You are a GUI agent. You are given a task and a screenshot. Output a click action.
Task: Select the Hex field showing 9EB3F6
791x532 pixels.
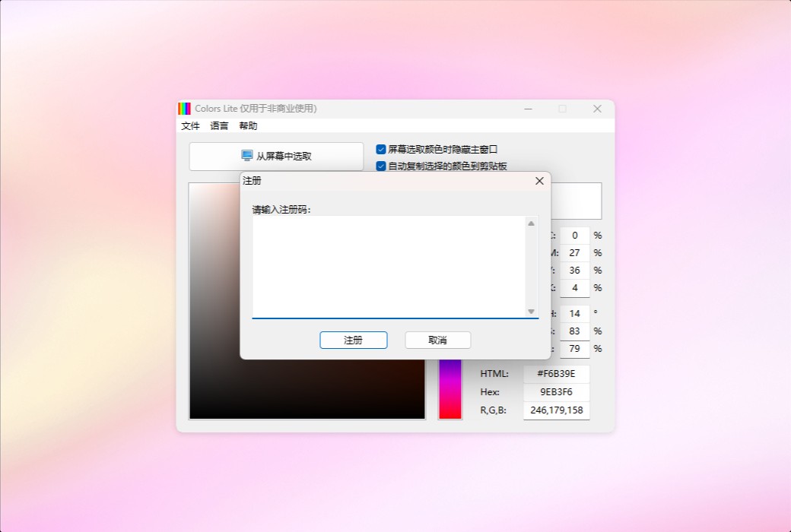point(556,391)
